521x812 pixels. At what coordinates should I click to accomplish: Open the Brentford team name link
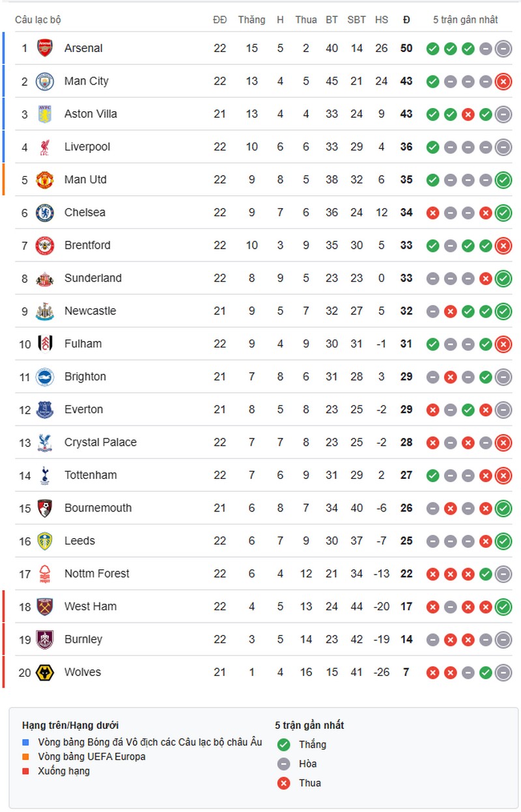[x=87, y=245]
